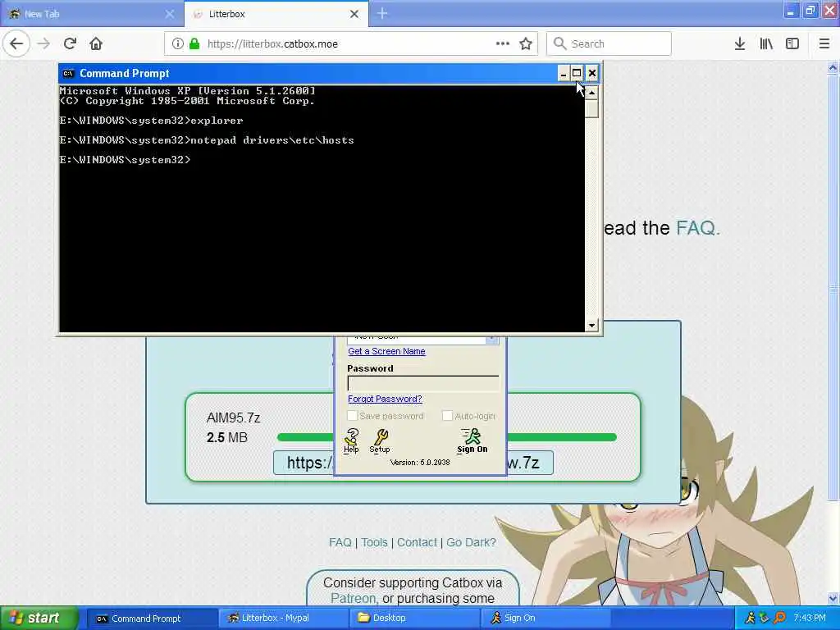Open the downloads arrow icon
Image resolution: width=840 pixels, height=630 pixels.
(x=740, y=43)
